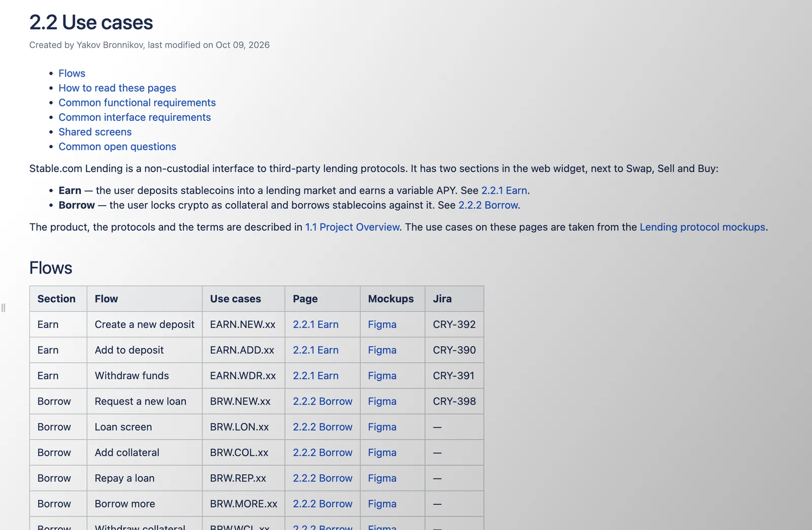Click the BRW.REP.xx use case cell
Image resolution: width=812 pixels, height=530 pixels.
(x=244, y=478)
